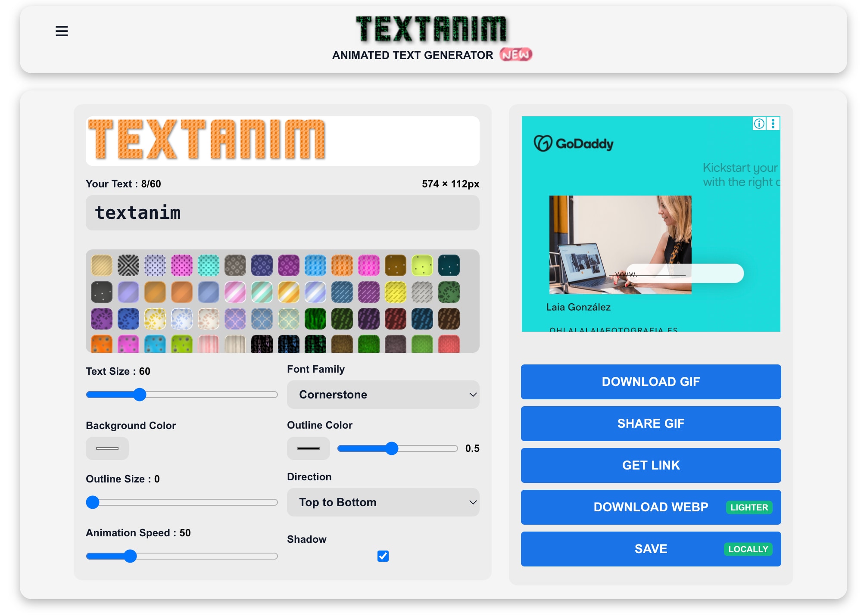Open the hamburger navigation menu
Viewport: 867px width, 616px height.
point(62,31)
